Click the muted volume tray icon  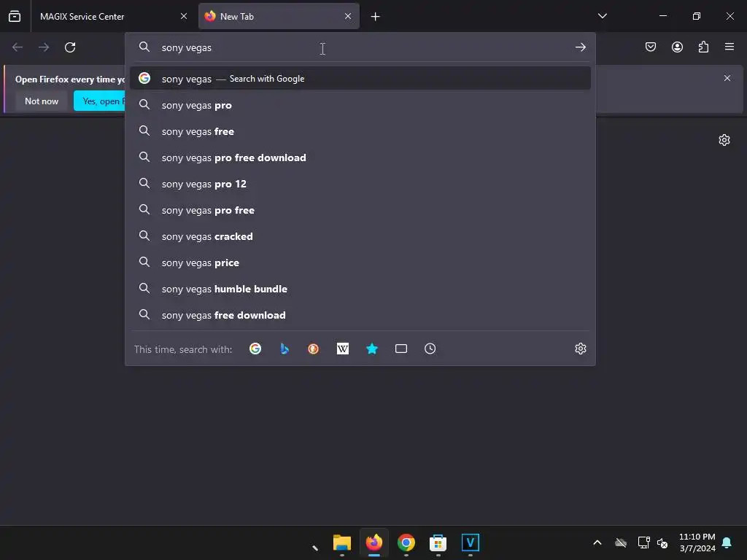pos(662,542)
